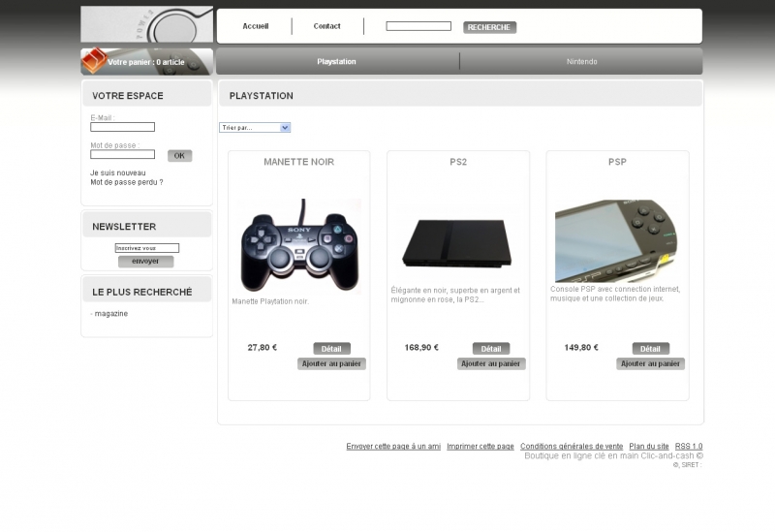Click Détail for Manette Noir

coord(331,349)
